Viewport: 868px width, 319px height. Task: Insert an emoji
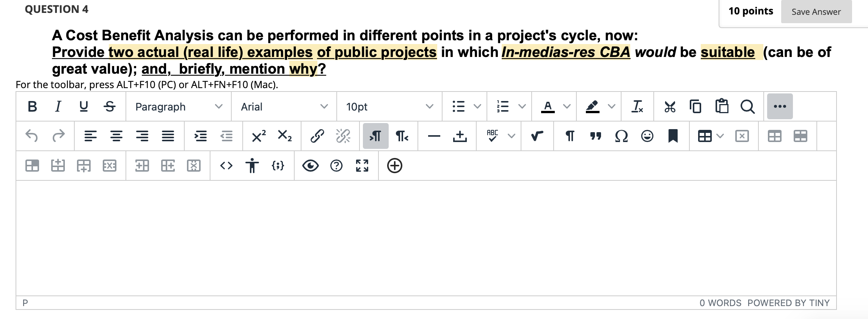point(647,136)
